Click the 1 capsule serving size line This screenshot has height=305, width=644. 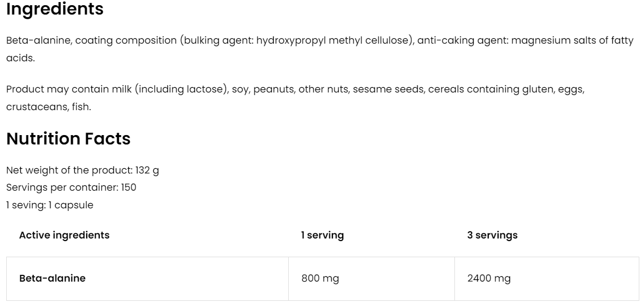[50, 205]
